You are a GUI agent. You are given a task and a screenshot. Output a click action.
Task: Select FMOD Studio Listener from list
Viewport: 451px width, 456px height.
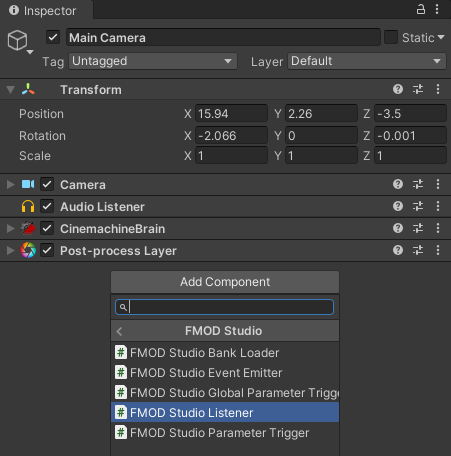pyautogui.click(x=225, y=413)
